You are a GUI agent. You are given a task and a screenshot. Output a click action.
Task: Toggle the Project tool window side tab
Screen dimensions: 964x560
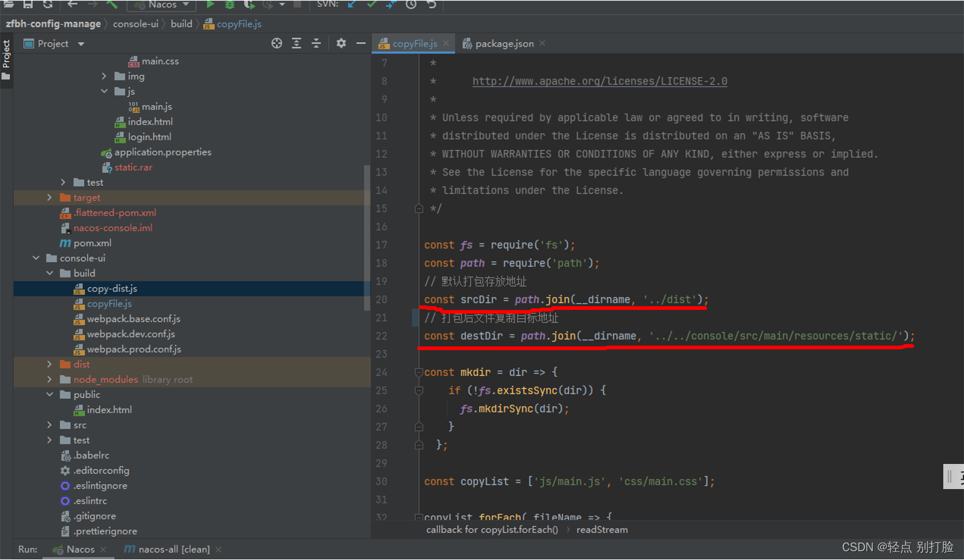click(x=6, y=60)
